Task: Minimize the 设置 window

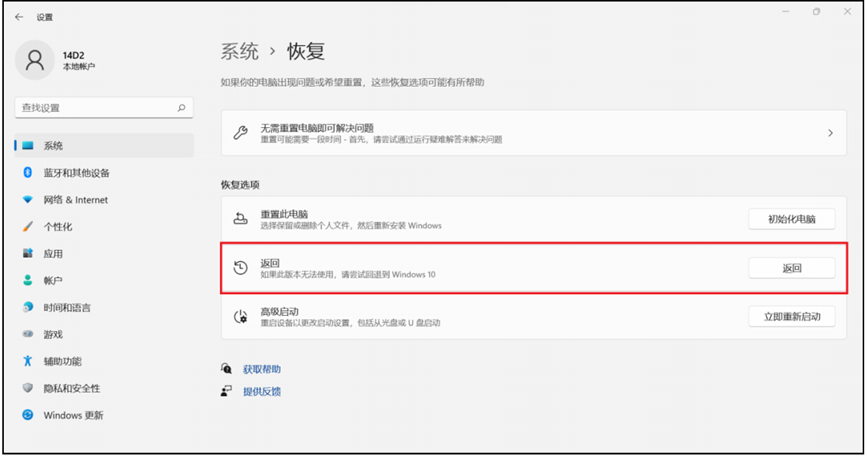Action: tap(786, 12)
